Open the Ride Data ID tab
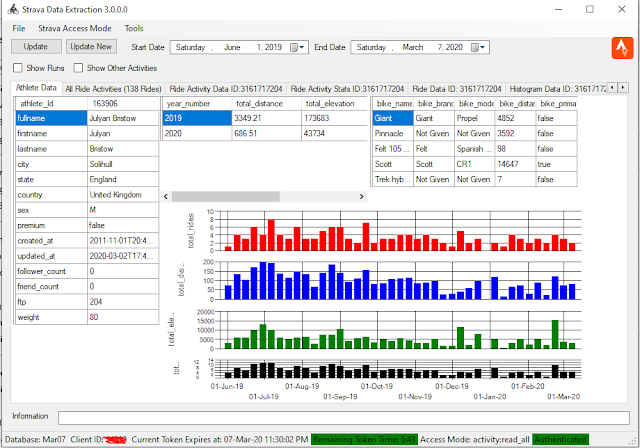The width and height of the screenshot is (640, 448). click(x=457, y=89)
